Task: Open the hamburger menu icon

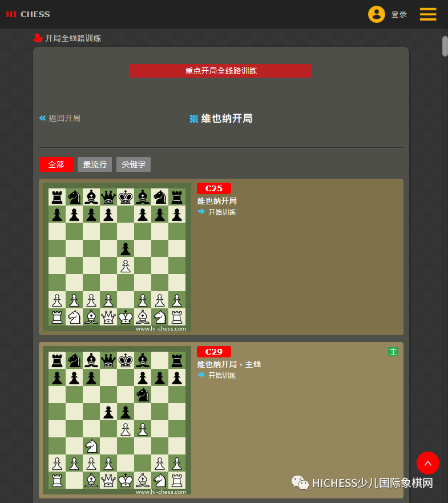Action: (x=428, y=14)
